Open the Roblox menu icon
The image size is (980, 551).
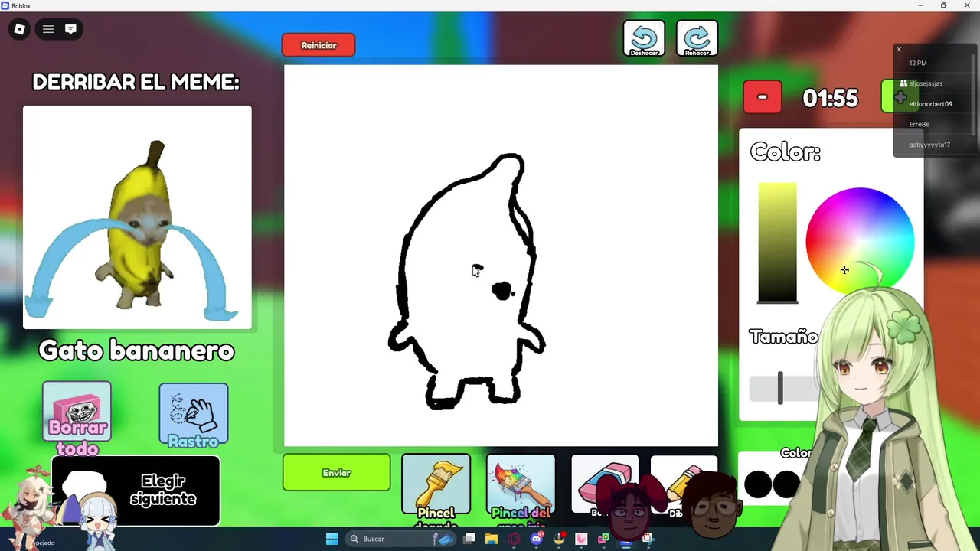point(20,29)
